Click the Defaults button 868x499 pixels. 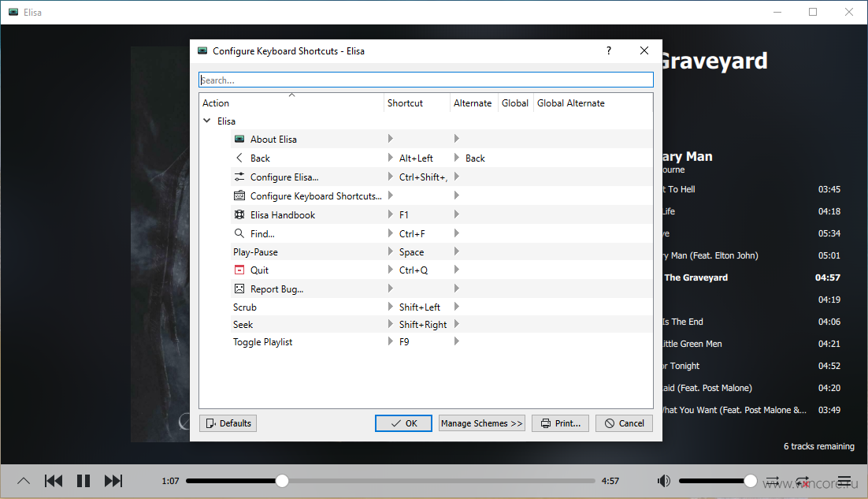[x=228, y=423]
